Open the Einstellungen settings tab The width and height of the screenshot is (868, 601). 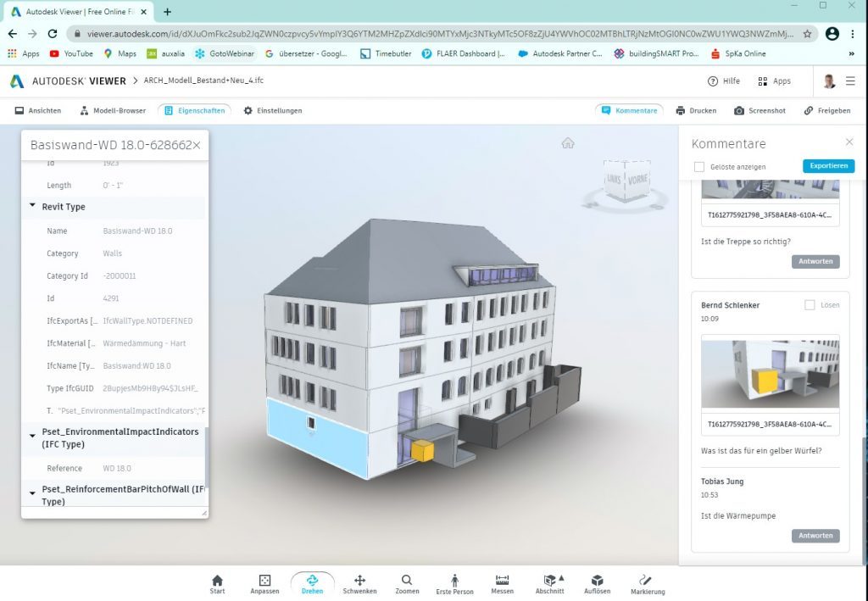(272, 110)
